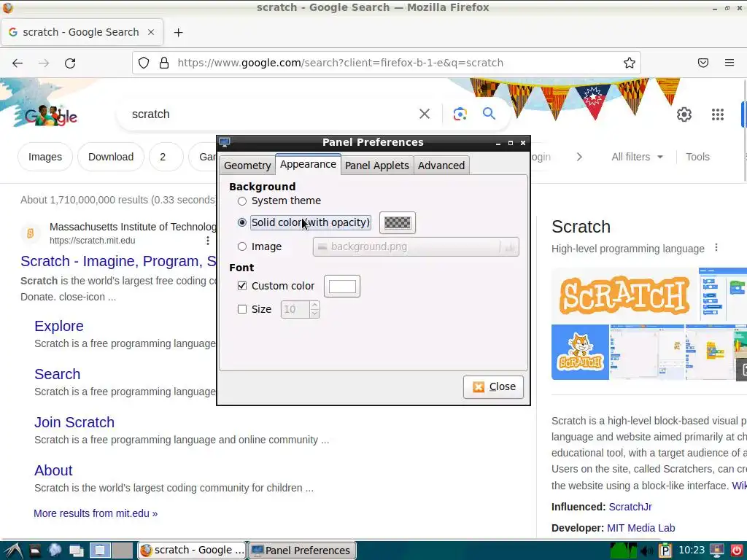Click the Download filter chip
Screen dimensions: 747x560
pos(111,157)
